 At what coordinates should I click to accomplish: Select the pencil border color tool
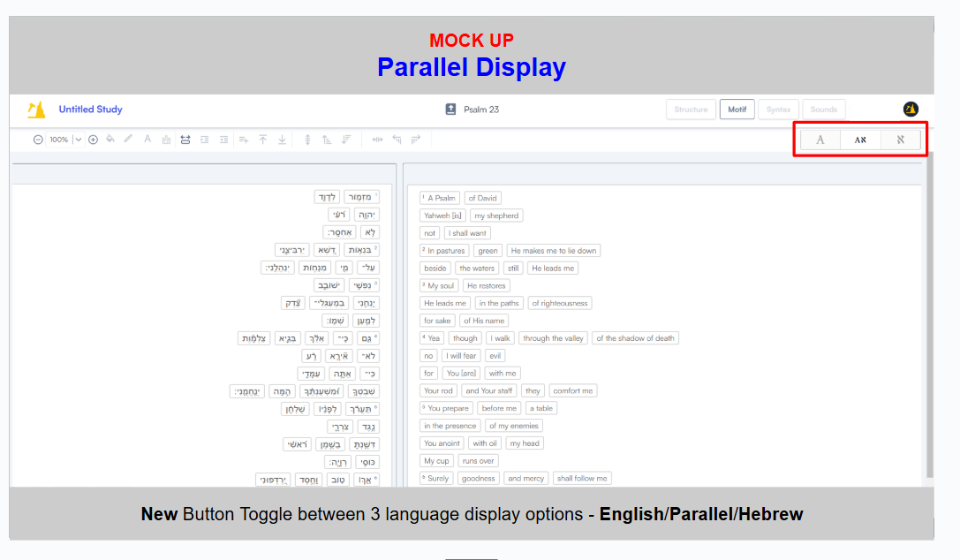128,140
